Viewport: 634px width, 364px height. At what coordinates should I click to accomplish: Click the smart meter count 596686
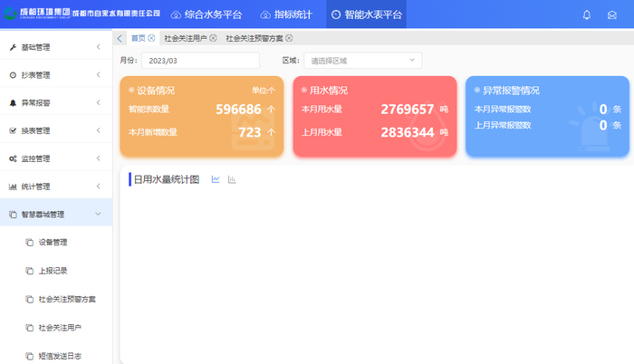[x=238, y=110]
